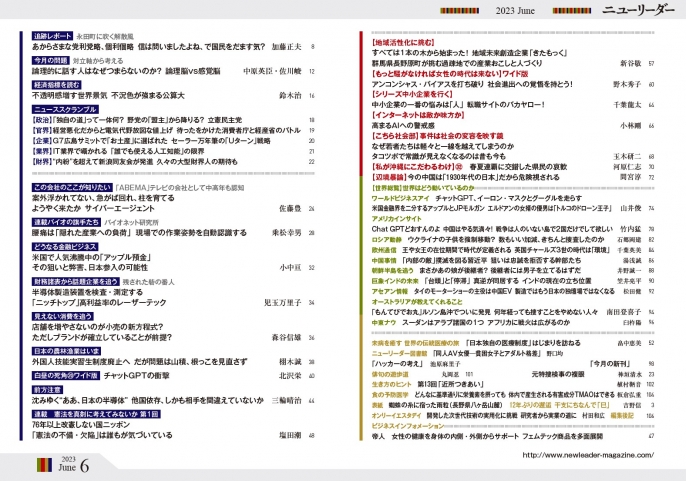
Task: Select the この会社のここが知りたい heading
Action: (x=71, y=186)
